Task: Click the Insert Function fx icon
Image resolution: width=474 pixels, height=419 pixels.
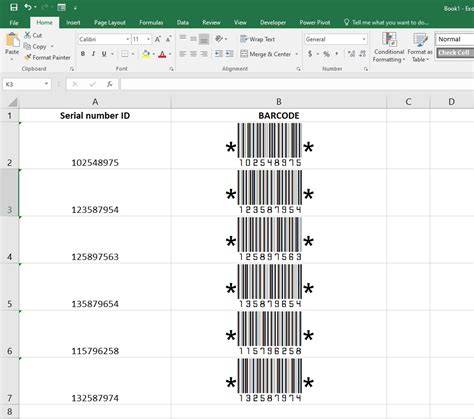Action: [110, 84]
